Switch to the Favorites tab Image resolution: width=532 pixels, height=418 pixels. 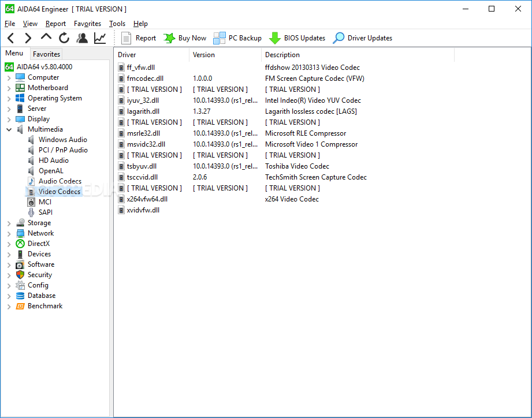(x=46, y=54)
